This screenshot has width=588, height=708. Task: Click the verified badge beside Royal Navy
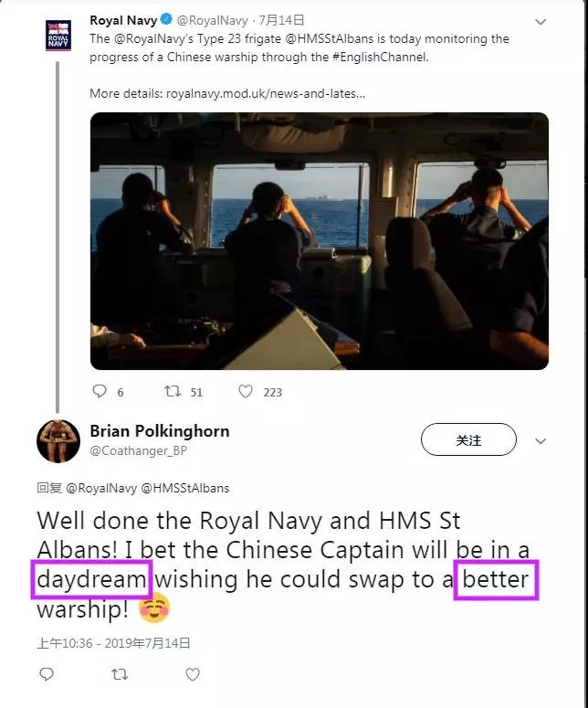[x=167, y=19]
